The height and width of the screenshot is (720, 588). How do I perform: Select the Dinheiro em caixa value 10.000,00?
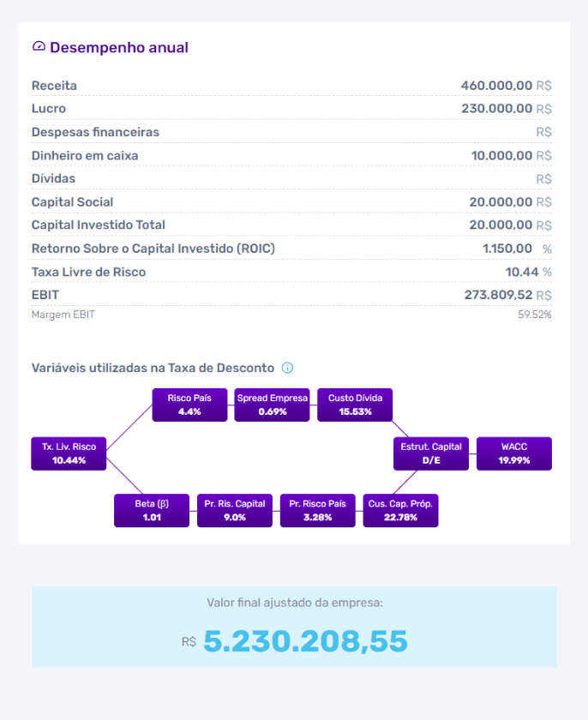(501, 155)
